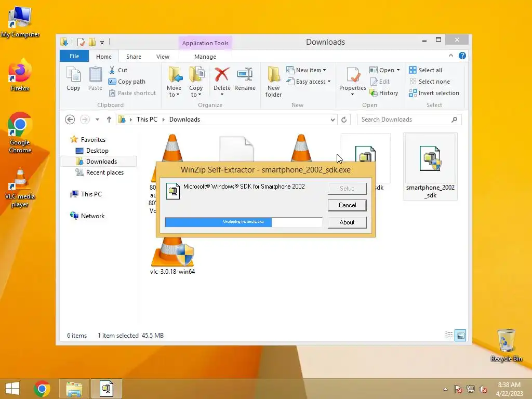Click the This PC breadcrumb segment
This screenshot has height=399, width=532.
click(147, 119)
